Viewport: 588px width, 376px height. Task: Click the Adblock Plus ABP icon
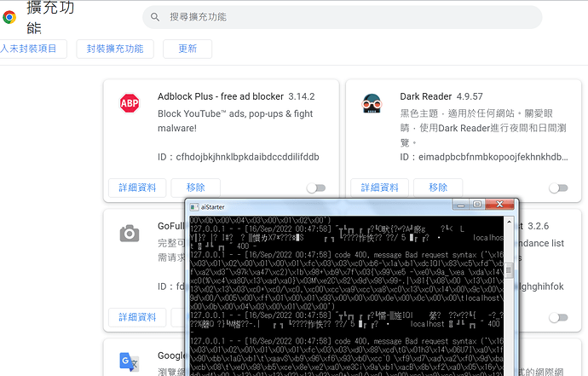tap(130, 103)
